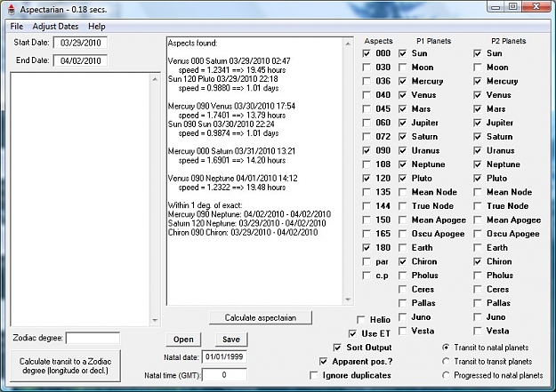Viewport: 556px width, 392px height.
Task: Uncheck the 090 square aspect checkbox
Action: pos(367,150)
